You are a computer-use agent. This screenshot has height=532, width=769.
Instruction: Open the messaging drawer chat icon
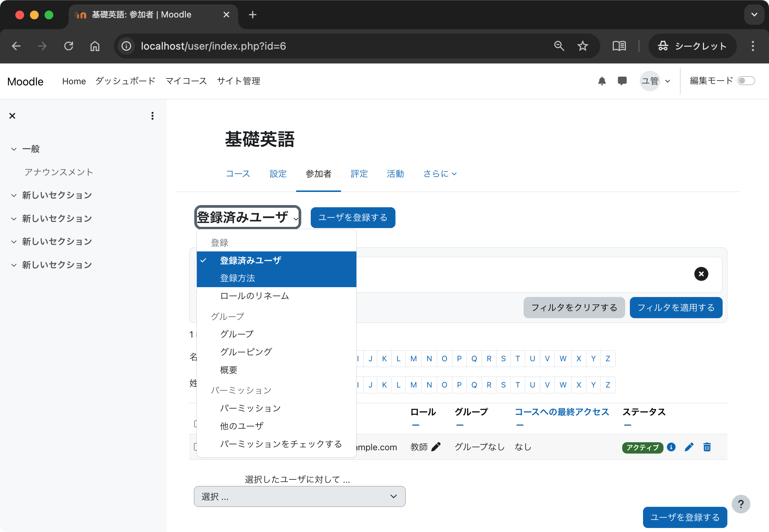[x=622, y=81]
